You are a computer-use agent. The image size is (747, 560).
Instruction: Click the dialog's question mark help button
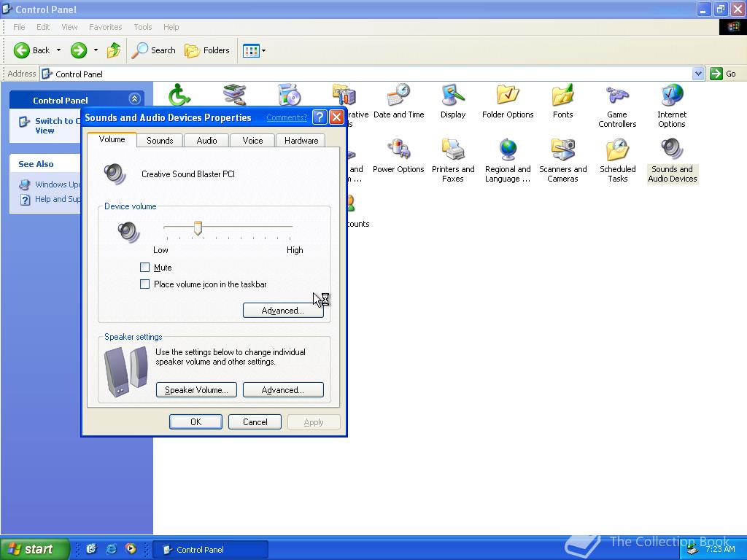tap(320, 117)
